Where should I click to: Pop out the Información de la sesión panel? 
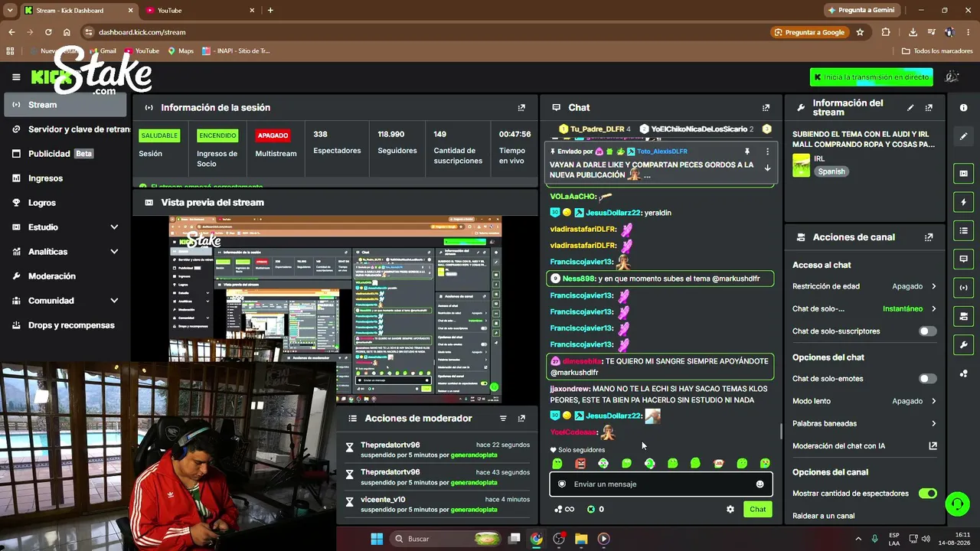pyautogui.click(x=521, y=108)
